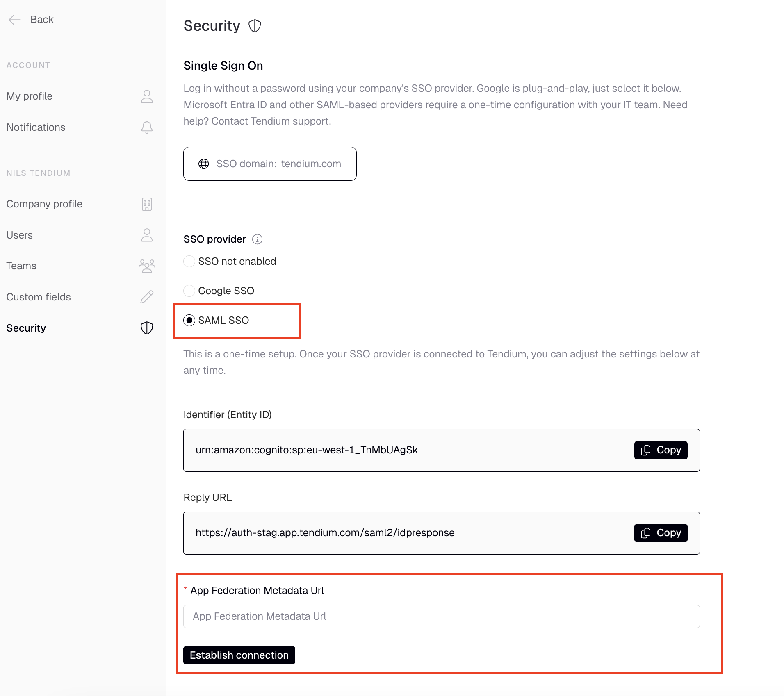
Task: Click the shield icon next to Security heading
Action: click(x=254, y=25)
